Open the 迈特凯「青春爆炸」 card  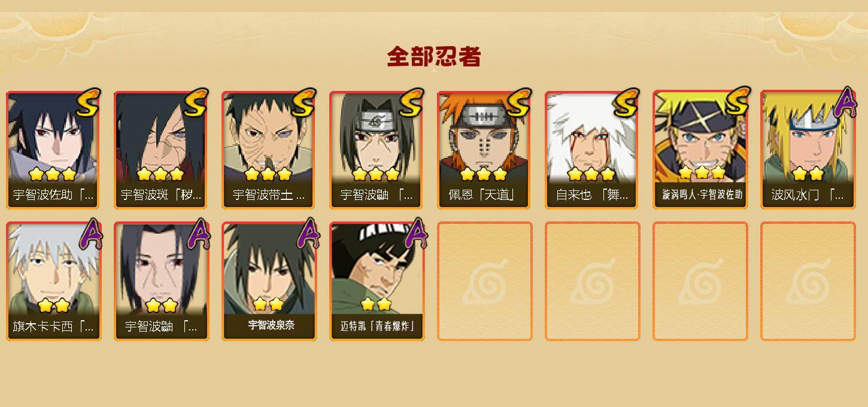377,281
